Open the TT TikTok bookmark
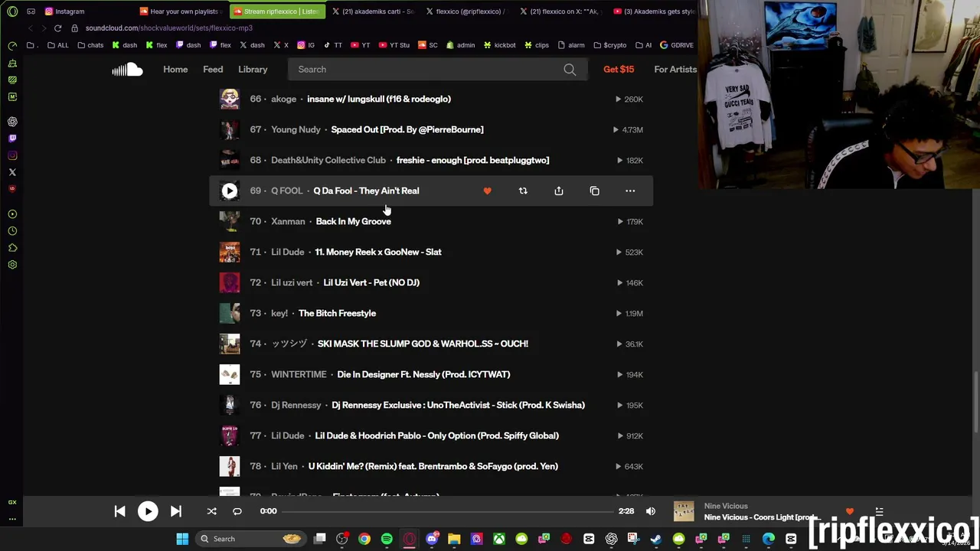 click(x=333, y=45)
